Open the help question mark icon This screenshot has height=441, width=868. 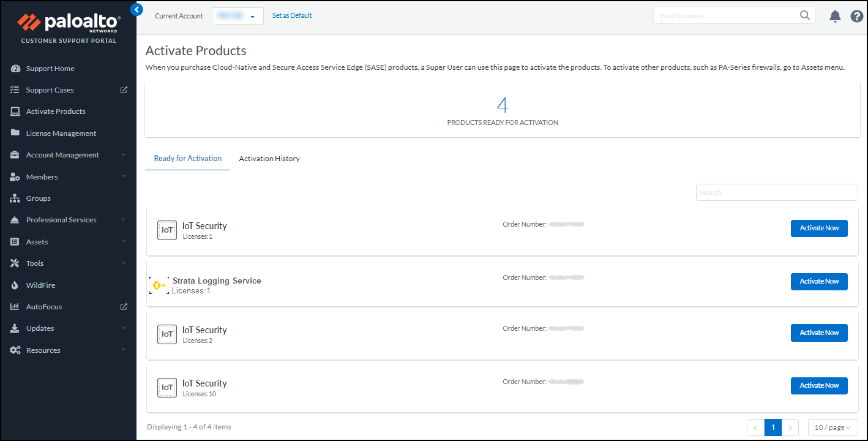click(857, 17)
